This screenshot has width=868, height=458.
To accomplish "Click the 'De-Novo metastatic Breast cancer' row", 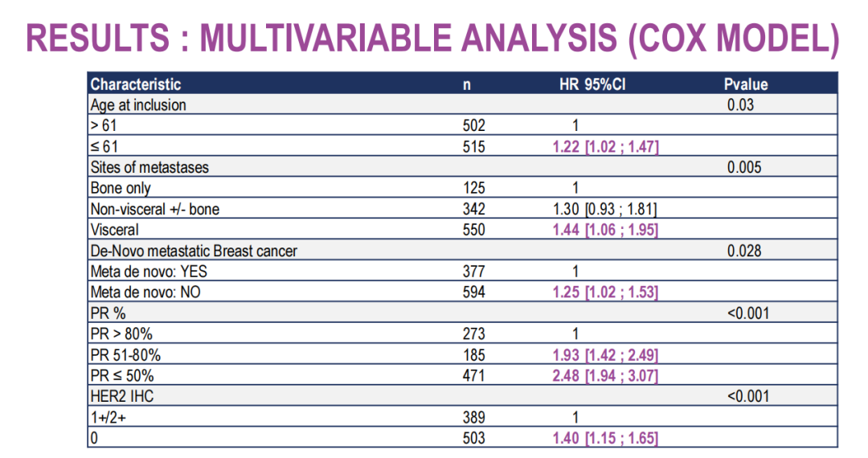I will [194, 251].
